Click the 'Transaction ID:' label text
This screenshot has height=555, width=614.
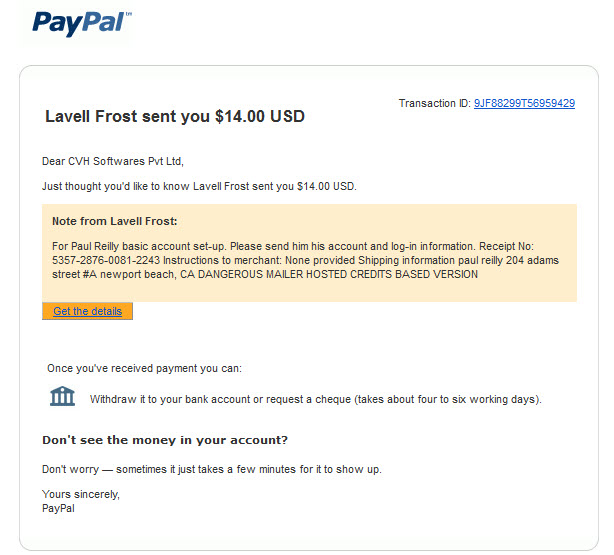point(434,103)
